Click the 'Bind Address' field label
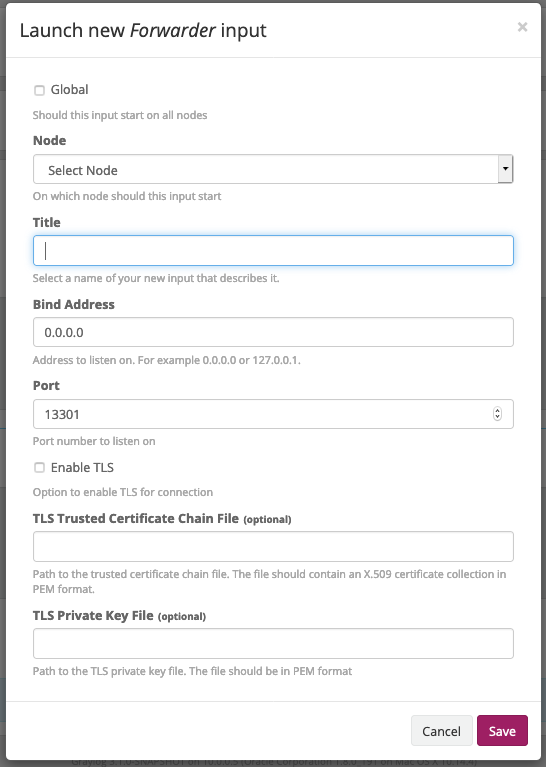 [73, 304]
